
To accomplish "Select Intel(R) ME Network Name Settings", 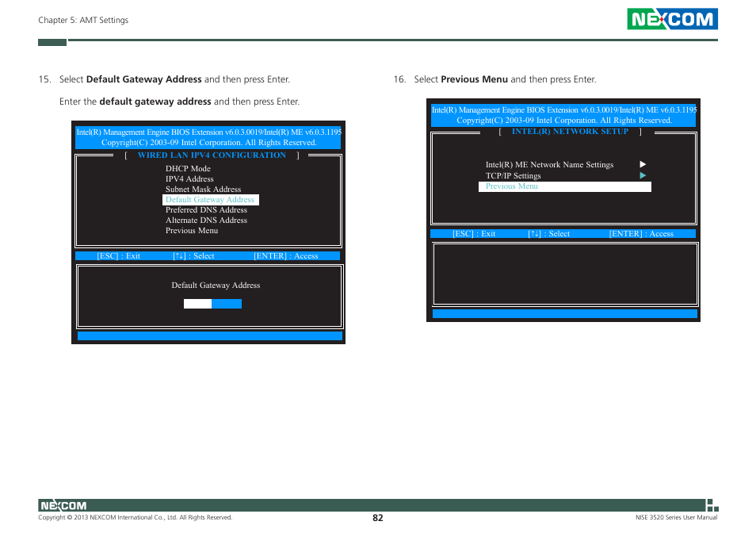I will tap(550, 164).
